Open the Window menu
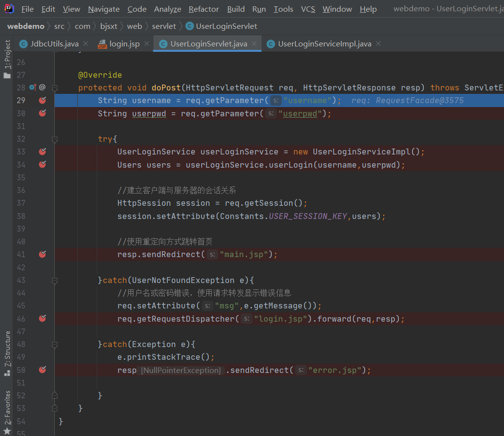The width and height of the screenshot is (504, 436). tap(337, 9)
